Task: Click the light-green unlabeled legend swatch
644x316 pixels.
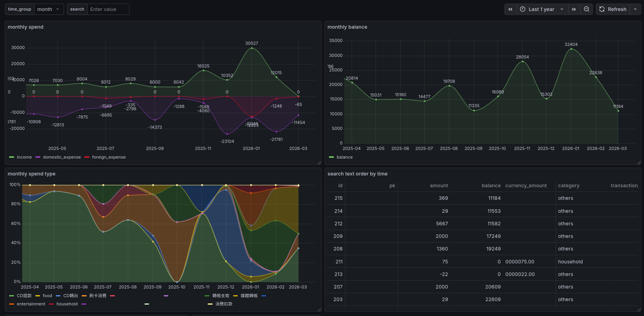Action: 147,304
